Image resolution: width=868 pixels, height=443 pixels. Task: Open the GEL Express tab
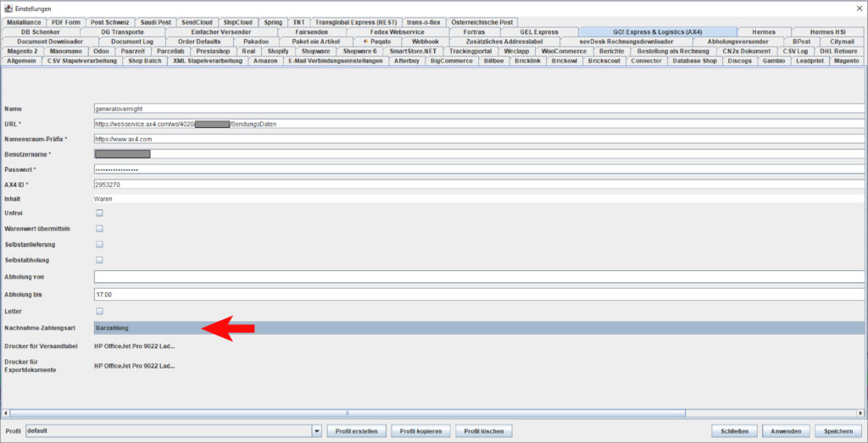(x=538, y=32)
